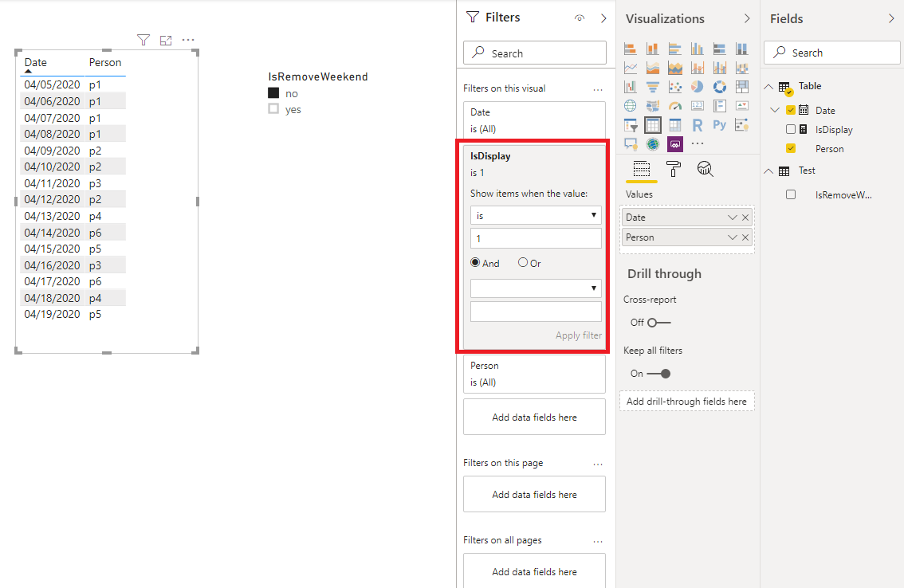Click the Filters pane search box
Screen dimensions: 904x588
click(534, 53)
